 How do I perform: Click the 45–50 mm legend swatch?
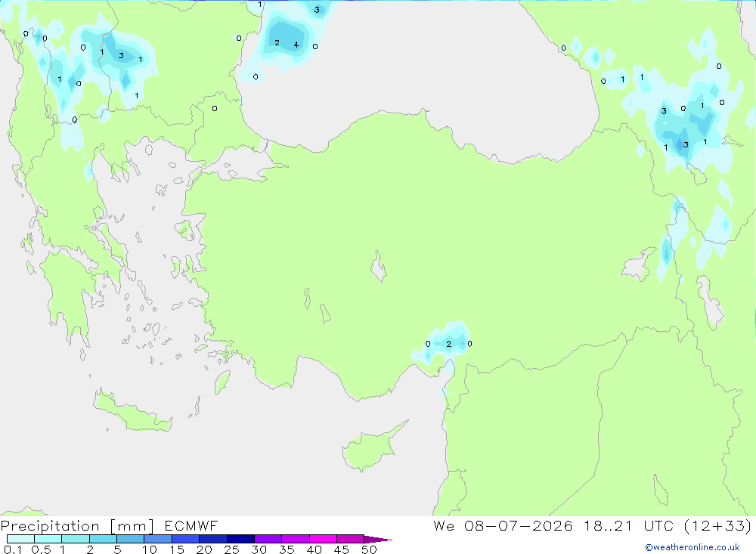(x=351, y=539)
